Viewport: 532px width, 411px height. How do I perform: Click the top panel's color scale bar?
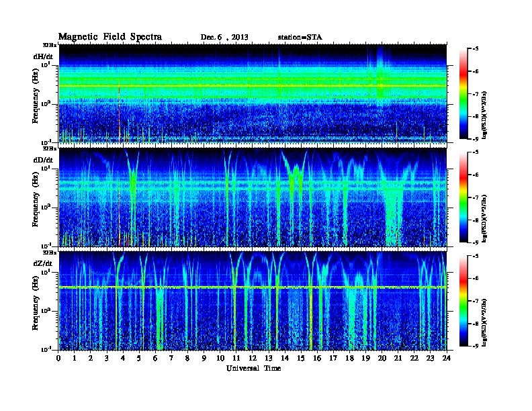463,94
